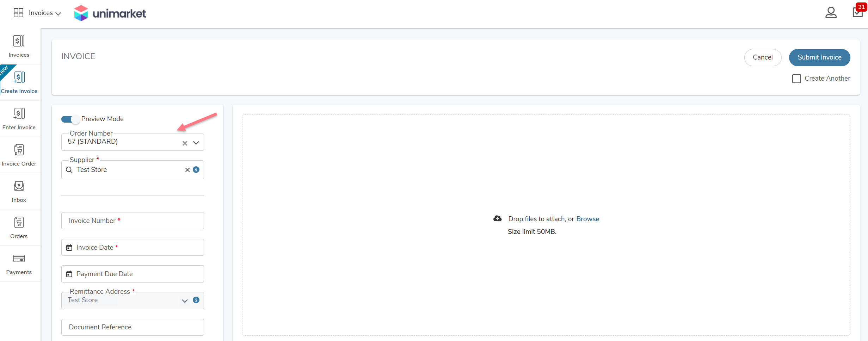Focus the Invoice Date field
The height and width of the screenshot is (341, 868).
(x=133, y=247)
